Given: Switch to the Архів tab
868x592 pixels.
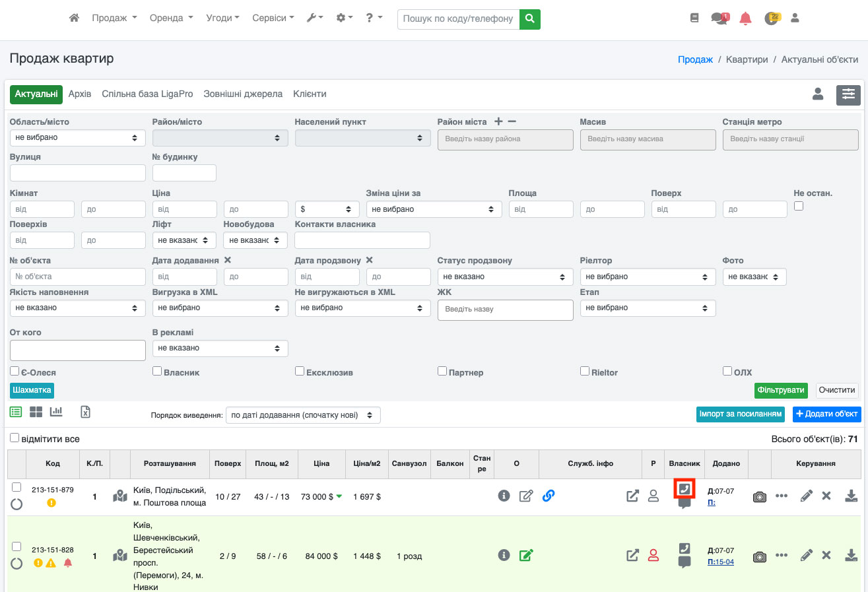Looking at the screenshot, I should (80, 94).
